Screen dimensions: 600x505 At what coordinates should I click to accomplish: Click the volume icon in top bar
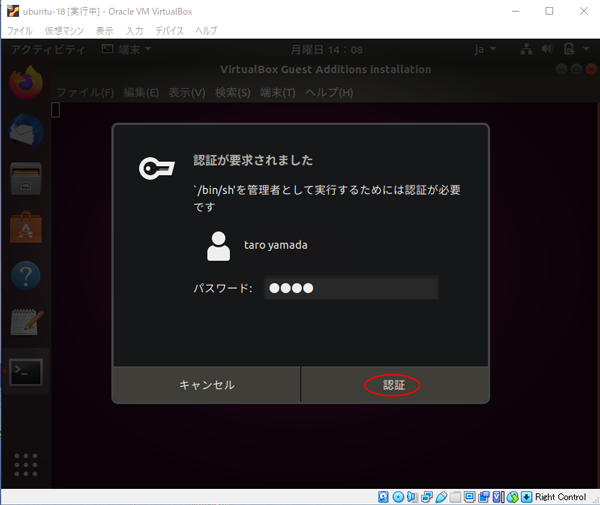[547, 49]
